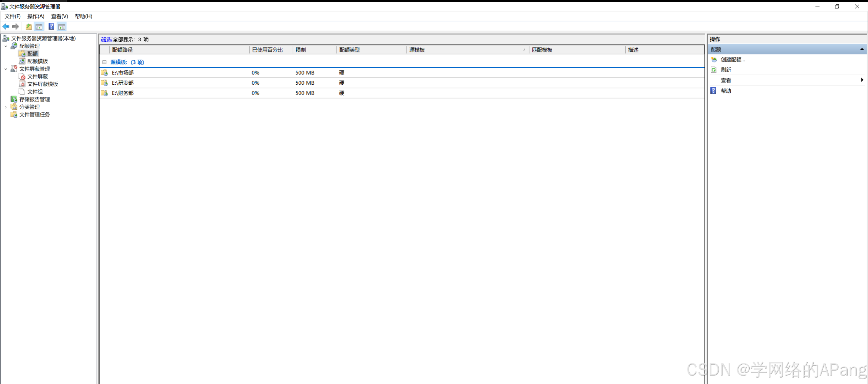The image size is (868, 384).
Task: Collapse the 源模板 (3 项) group
Action: 104,62
